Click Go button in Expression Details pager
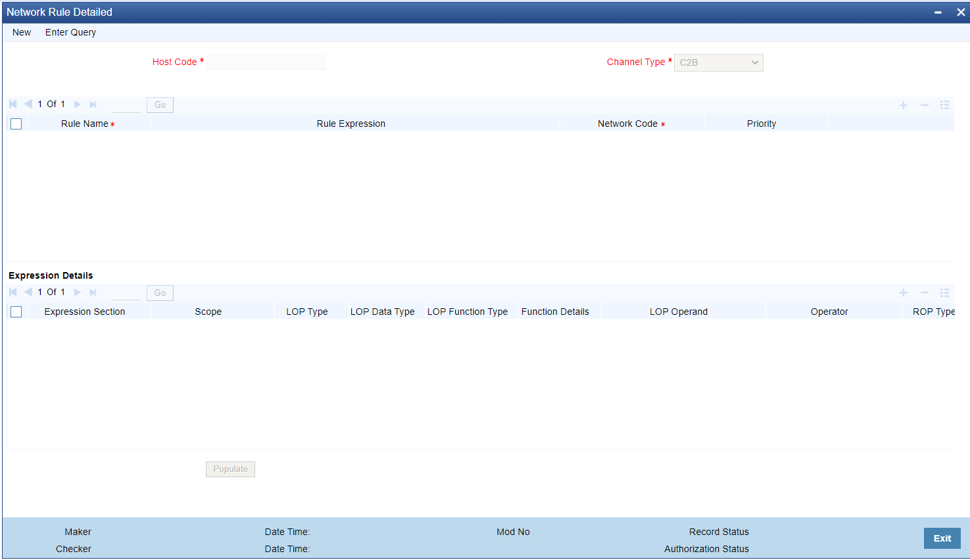 click(160, 293)
